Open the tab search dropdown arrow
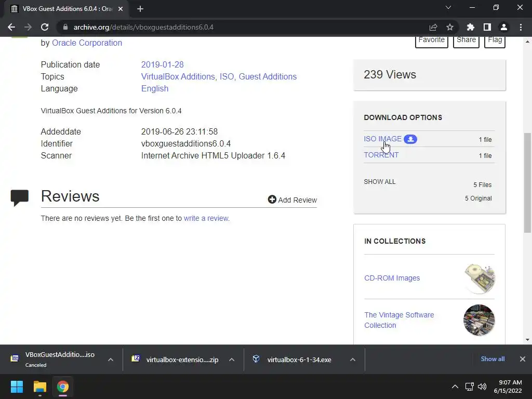This screenshot has width=532, height=399. click(448, 7)
